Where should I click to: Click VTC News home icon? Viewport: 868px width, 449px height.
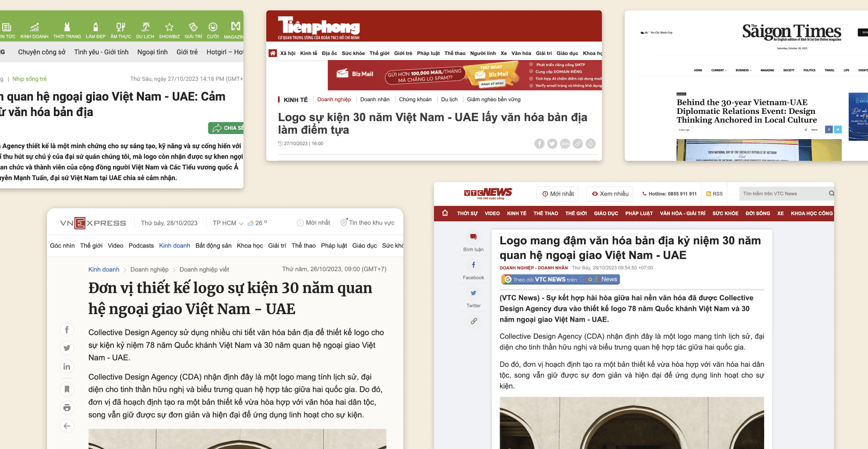pos(445,213)
